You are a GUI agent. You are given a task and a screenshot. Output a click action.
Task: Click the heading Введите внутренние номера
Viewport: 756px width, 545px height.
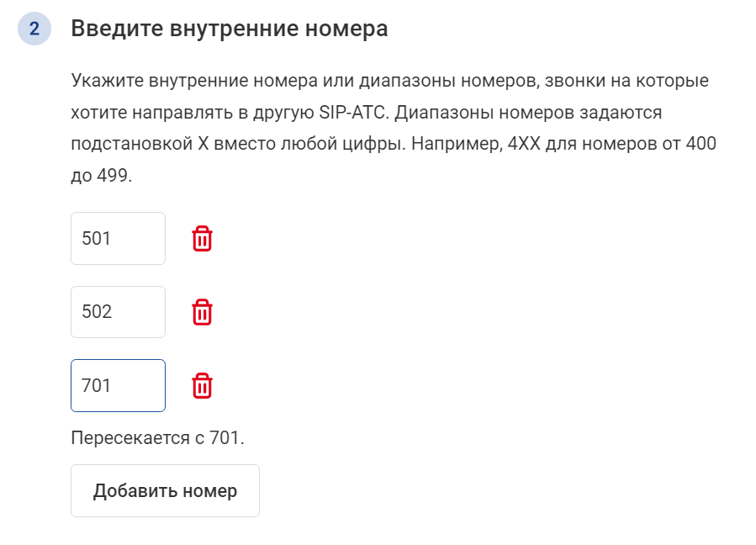[x=230, y=29]
